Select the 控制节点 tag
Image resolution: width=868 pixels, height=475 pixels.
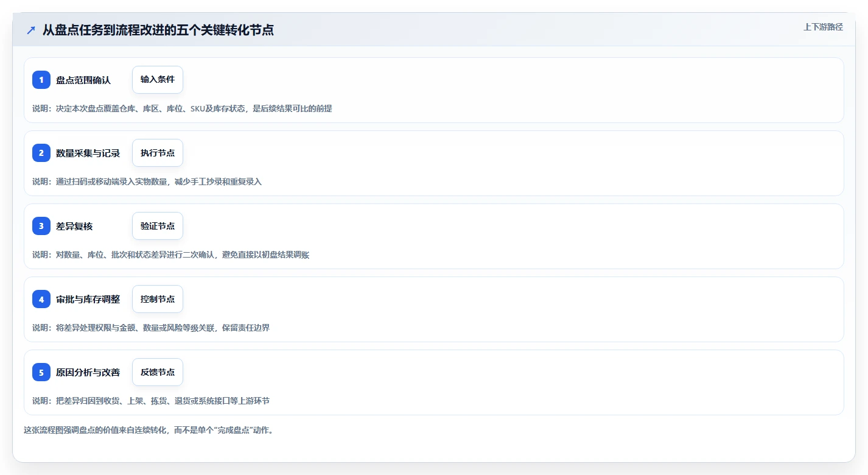pyautogui.click(x=158, y=299)
